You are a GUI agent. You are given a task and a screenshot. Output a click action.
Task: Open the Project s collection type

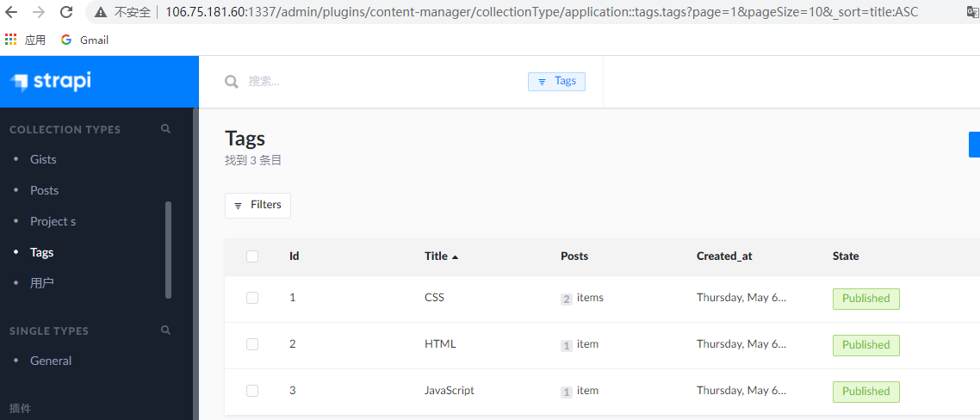pos(53,221)
